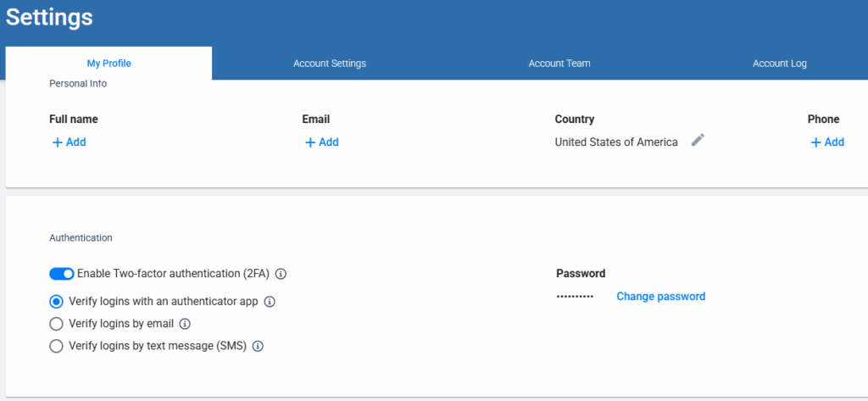Select verify logins with authenticator app
Screen dimensions: 868x401
(x=57, y=301)
